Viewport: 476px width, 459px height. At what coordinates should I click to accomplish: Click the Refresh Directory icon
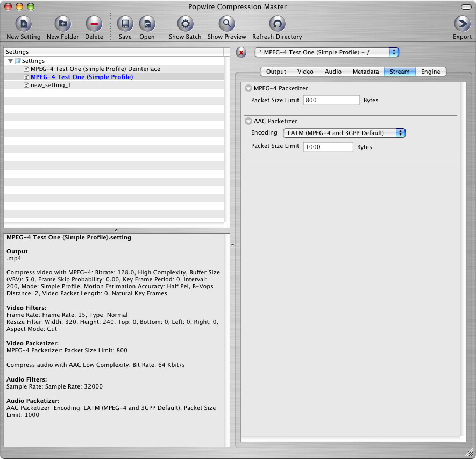pyautogui.click(x=276, y=24)
